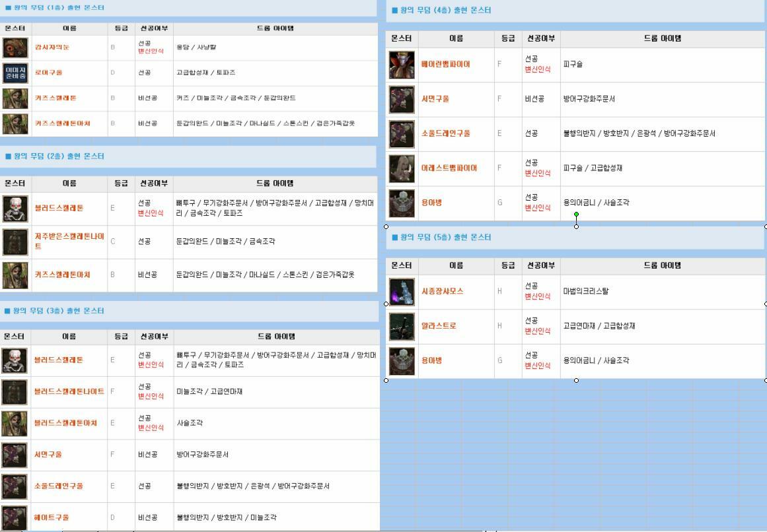Screen dimensions: 767x532
Task: Open the 알라스트로 monster name link
Action: click(x=439, y=326)
